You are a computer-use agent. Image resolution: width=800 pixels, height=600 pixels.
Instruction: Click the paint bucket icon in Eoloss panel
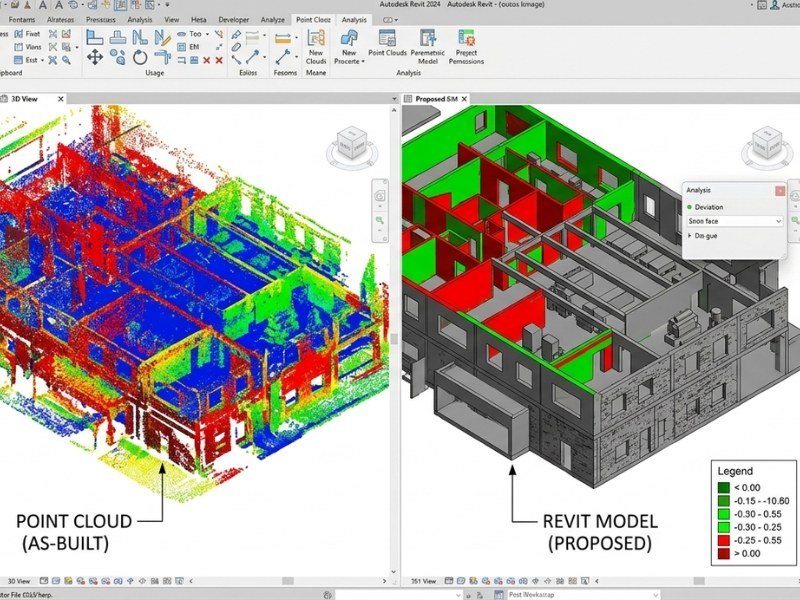pyautogui.click(x=236, y=35)
